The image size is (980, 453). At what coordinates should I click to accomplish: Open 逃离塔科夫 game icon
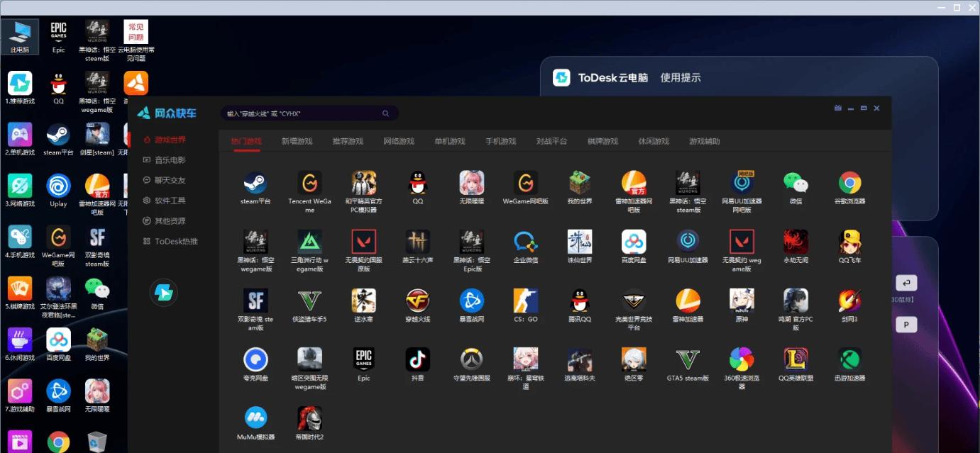pos(580,359)
